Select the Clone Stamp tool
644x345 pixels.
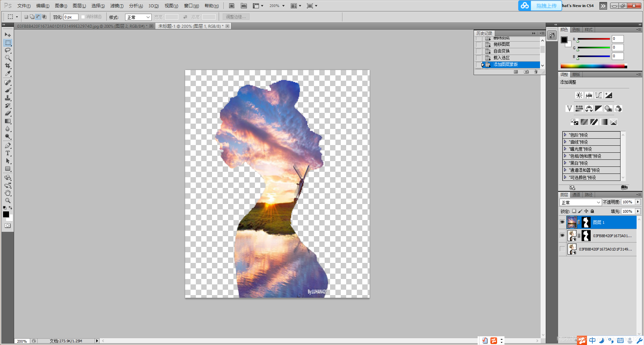(x=8, y=98)
